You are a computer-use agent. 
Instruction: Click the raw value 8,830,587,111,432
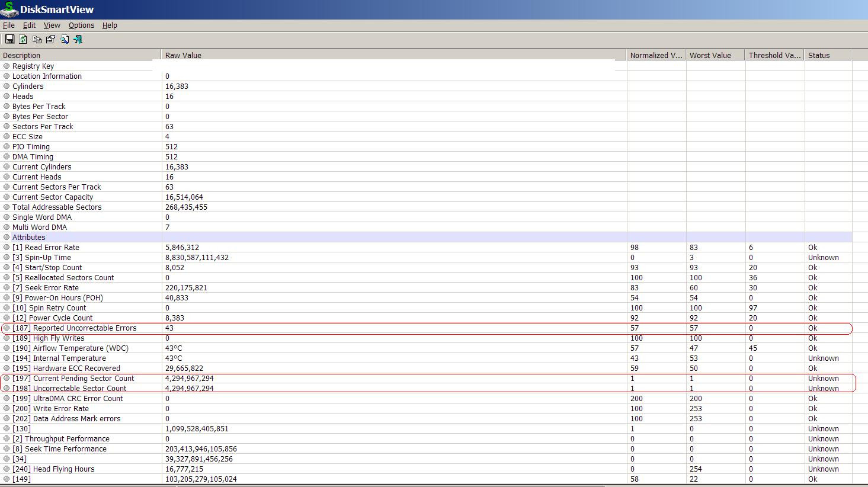click(x=197, y=257)
